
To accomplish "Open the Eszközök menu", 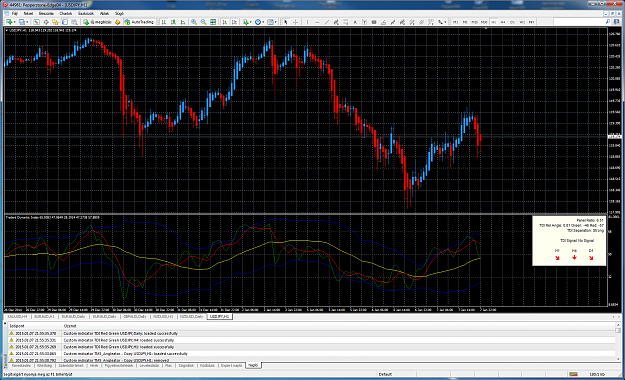I will pyautogui.click(x=85, y=13).
